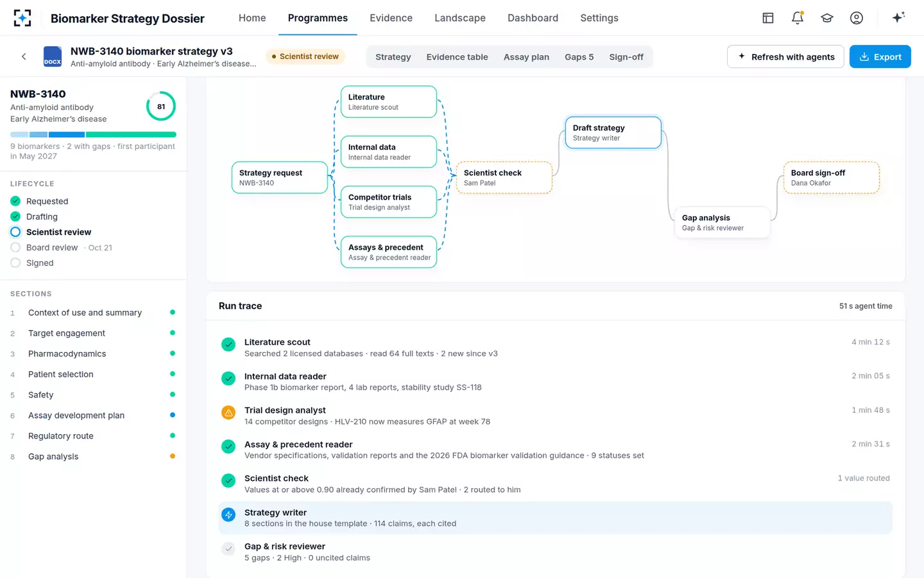Click Trial design analyst warning icon
This screenshot has height=578, width=924.
228,413
